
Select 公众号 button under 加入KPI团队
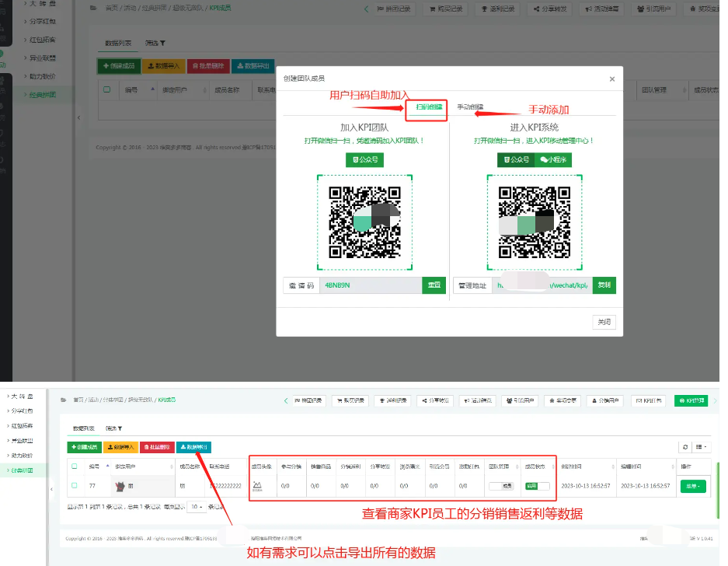click(365, 160)
